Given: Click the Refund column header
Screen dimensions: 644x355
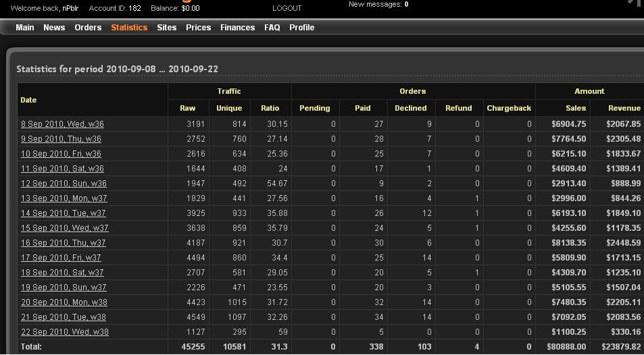Looking at the screenshot, I should coord(459,108).
